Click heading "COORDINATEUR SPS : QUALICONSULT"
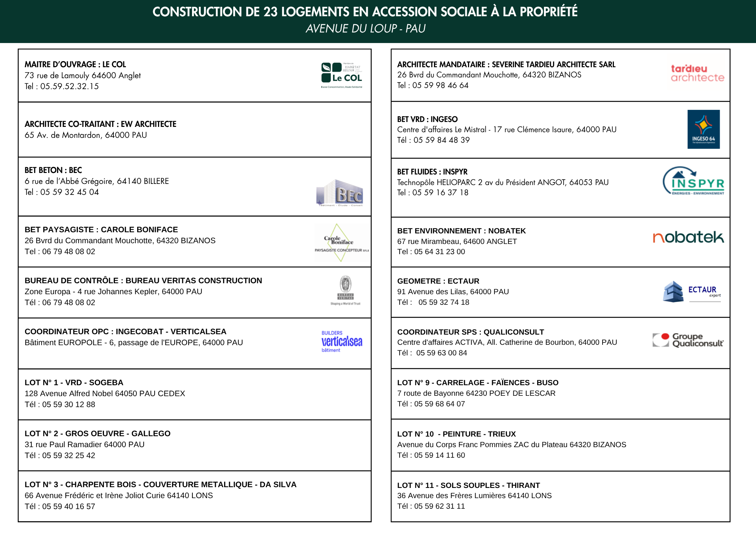756x534 pixels. tap(471, 332)
